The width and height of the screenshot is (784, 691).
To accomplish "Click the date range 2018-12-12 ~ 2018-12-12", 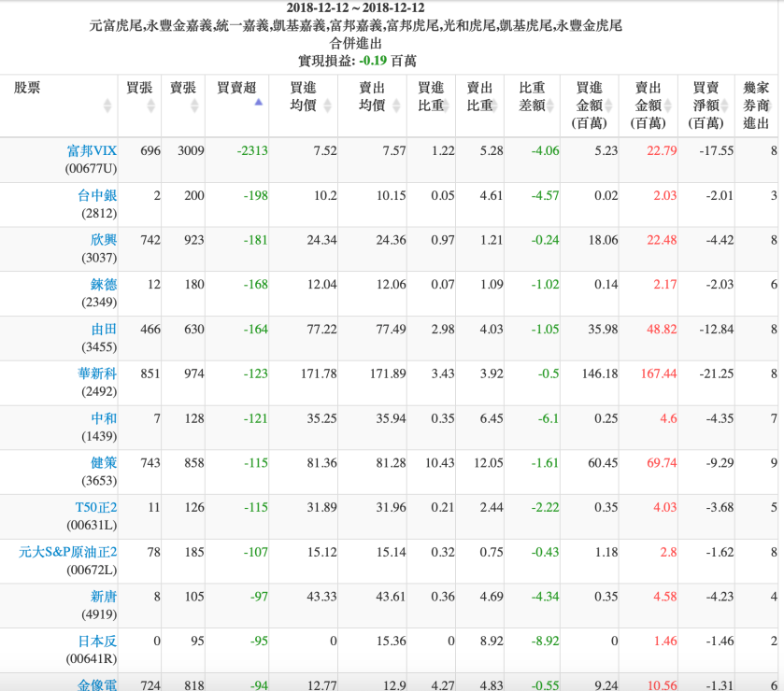I will [x=355, y=7].
